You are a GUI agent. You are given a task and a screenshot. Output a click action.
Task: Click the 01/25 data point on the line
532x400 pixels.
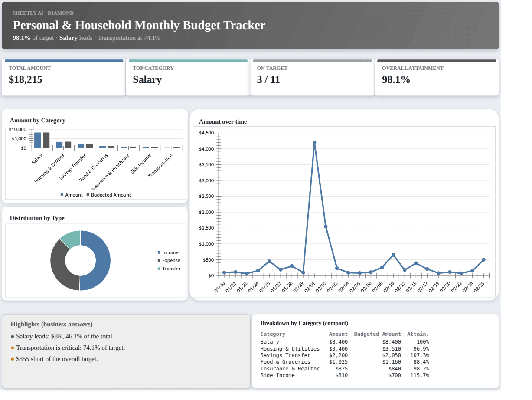pyautogui.click(x=269, y=261)
